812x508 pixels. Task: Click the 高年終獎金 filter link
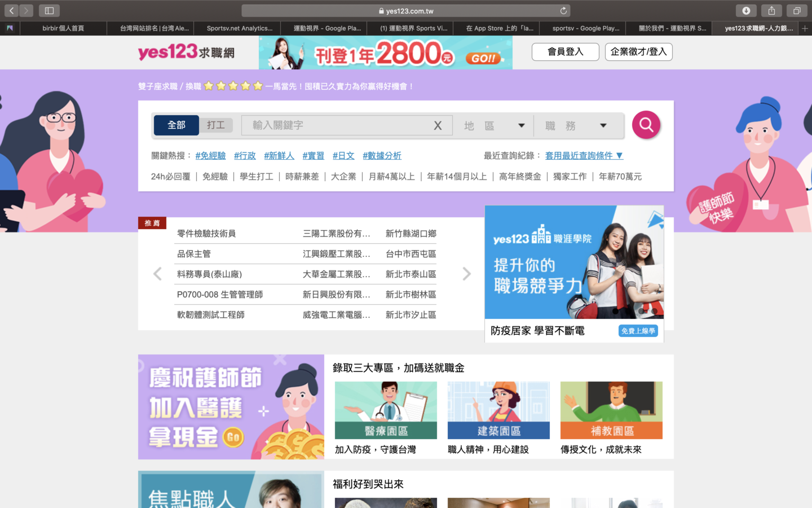pyautogui.click(x=520, y=177)
